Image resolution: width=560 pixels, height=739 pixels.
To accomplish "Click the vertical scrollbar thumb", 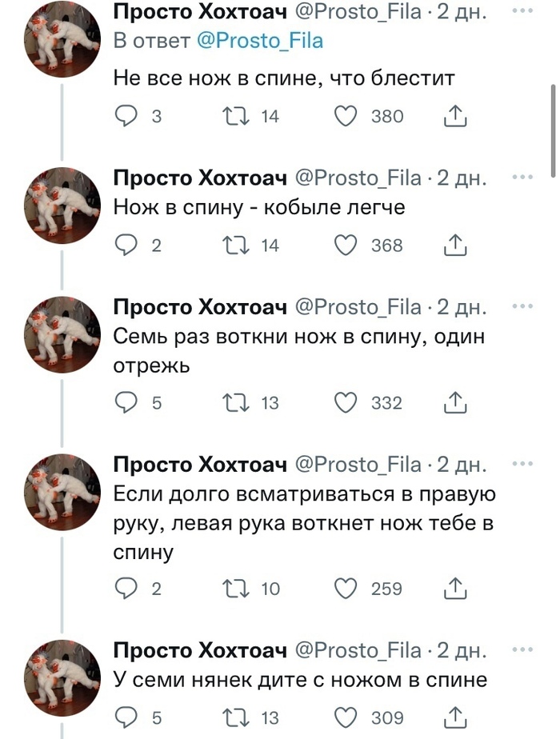I will (553, 130).
